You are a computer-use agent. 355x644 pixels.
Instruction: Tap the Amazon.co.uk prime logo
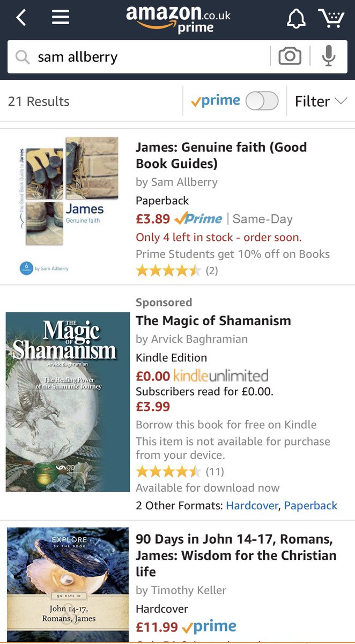(x=178, y=19)
